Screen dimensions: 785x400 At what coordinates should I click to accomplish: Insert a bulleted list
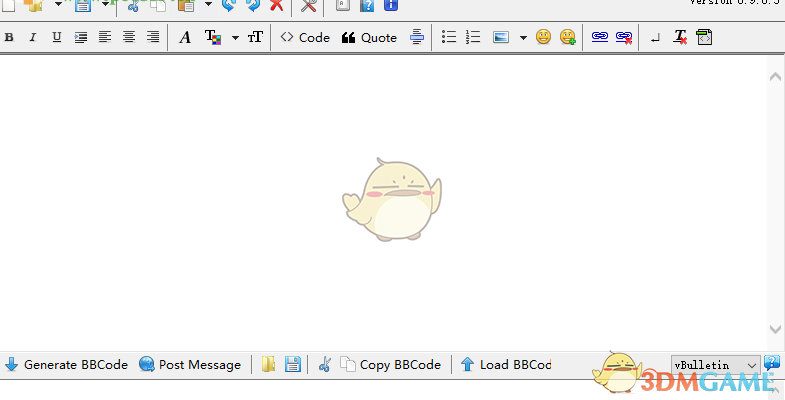[x=449, y=38]
